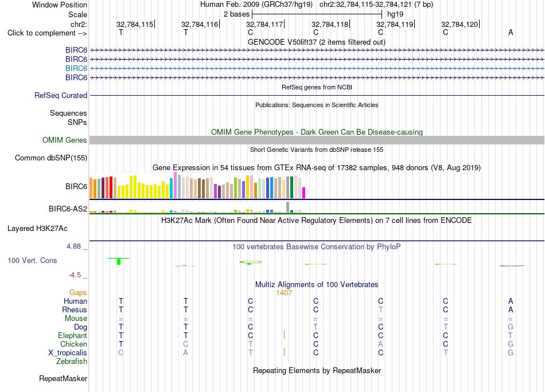This screenshot has width=545, height=392.
Task: Click the Chicken species row label
Action: [x=73, y=344]
